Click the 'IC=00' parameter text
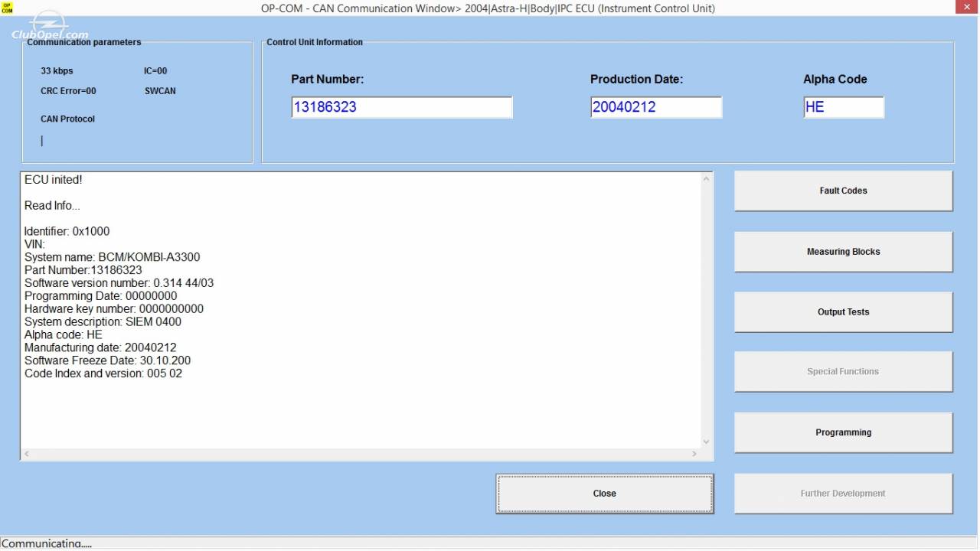 [155, 71]
